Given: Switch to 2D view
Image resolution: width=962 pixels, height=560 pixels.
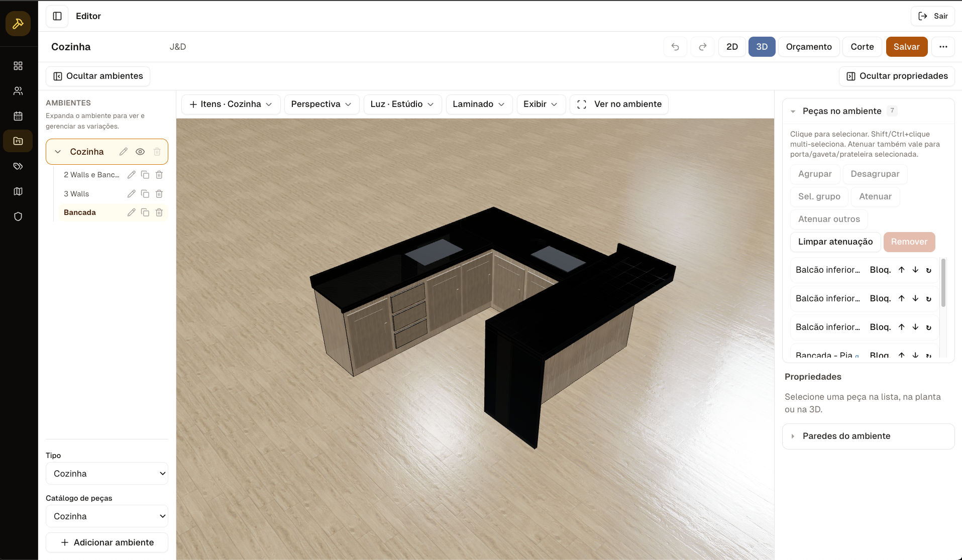Looking at the screenshot, I should [732, 47].
